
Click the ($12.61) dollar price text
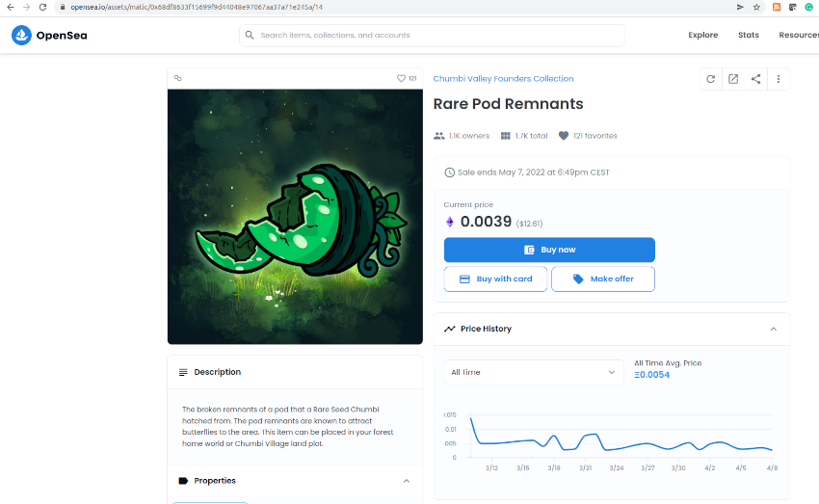529,224
